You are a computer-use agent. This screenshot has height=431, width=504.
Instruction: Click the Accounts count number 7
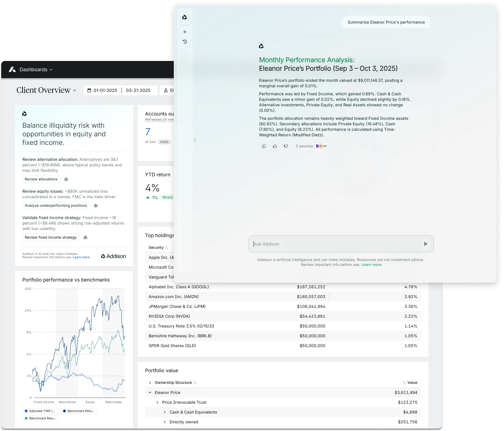click(x=148, y=132)
